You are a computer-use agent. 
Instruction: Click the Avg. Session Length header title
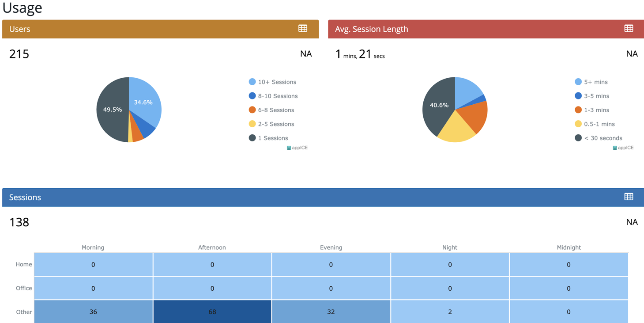tap(372, 29)
